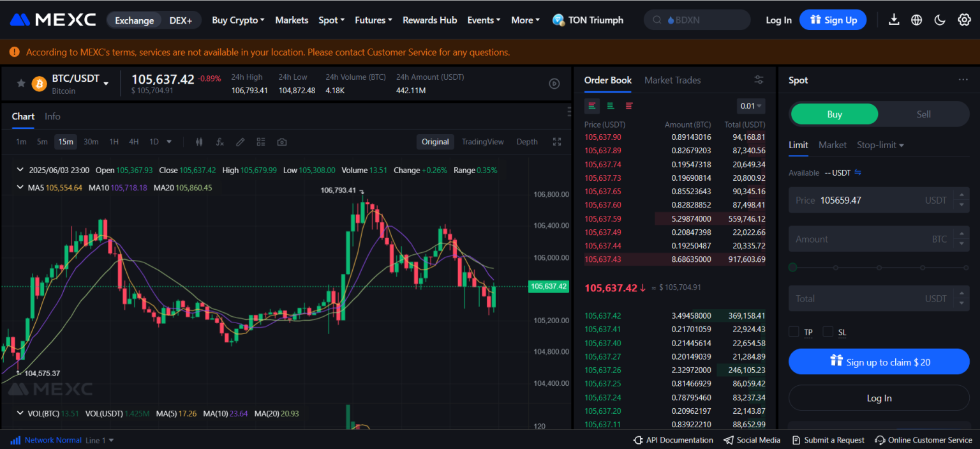
Task: Show sell orders only in the Order Book
Action: coord(630,105)
